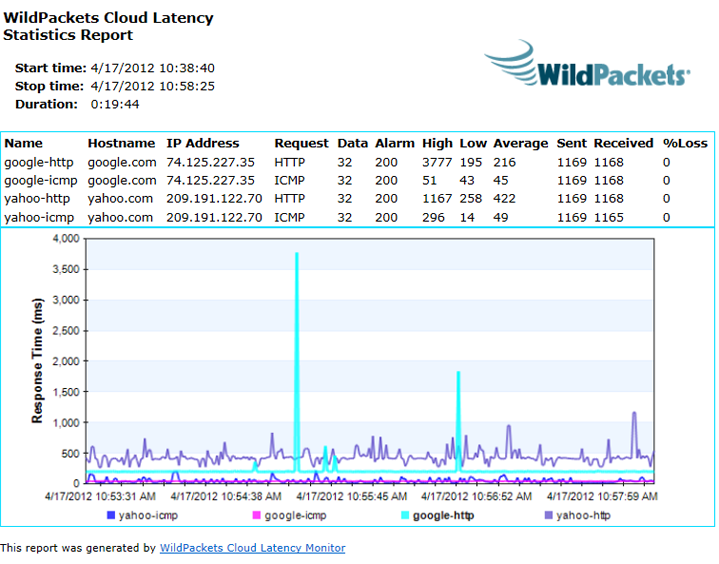The image size is (719, 564).
Task: Click the report title heading
Action: pos(108,26)
